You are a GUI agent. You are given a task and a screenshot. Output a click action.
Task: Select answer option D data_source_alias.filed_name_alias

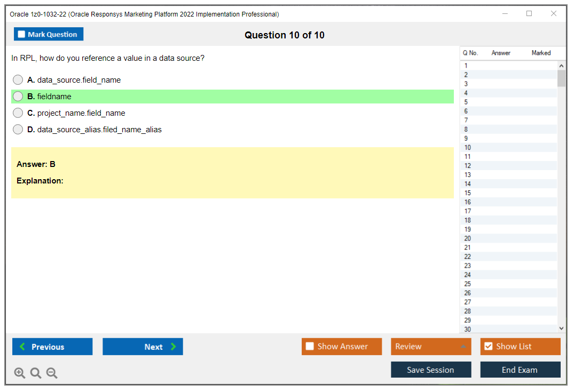[x=18, y=129]
